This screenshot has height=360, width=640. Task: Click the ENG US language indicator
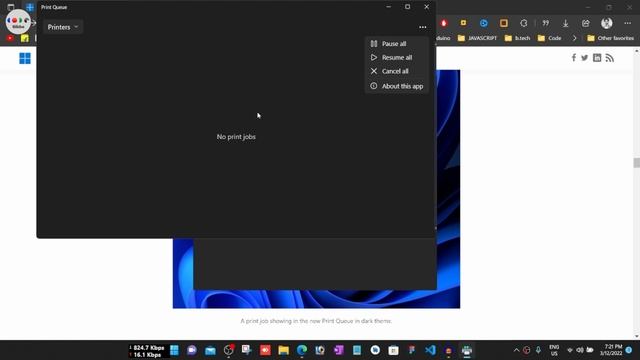[554, 350]
